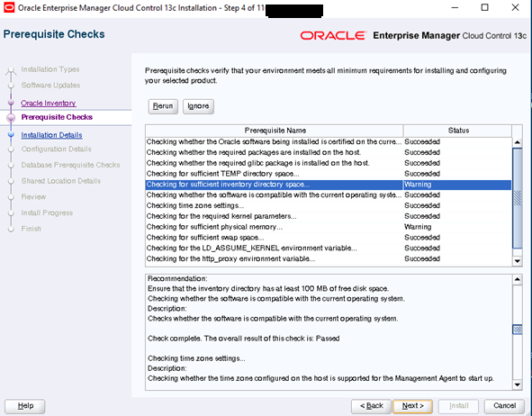This screenshot has width=532, height=416.
Task: Click the Ignore button
Action: click(x=198, y=106)
